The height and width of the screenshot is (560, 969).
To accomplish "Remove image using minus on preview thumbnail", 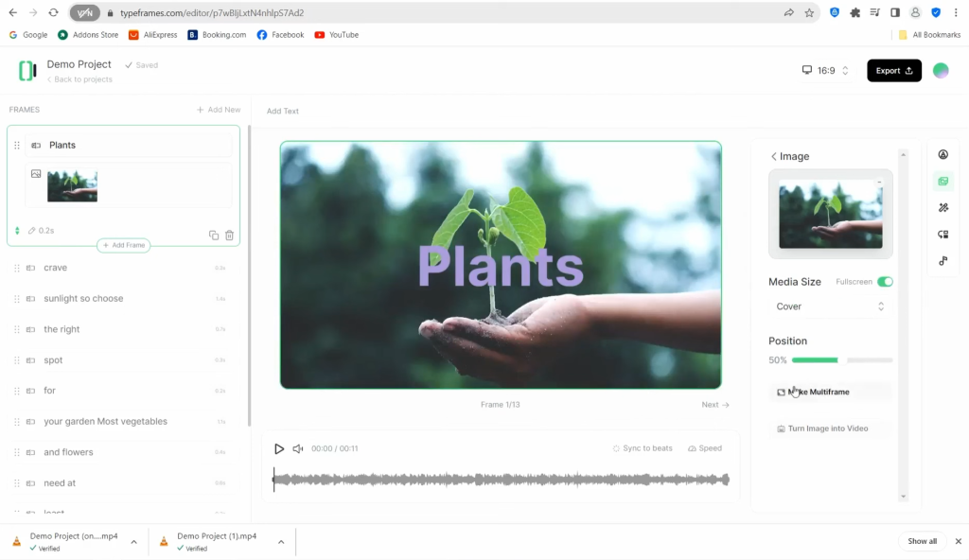I will coord(879,183).
